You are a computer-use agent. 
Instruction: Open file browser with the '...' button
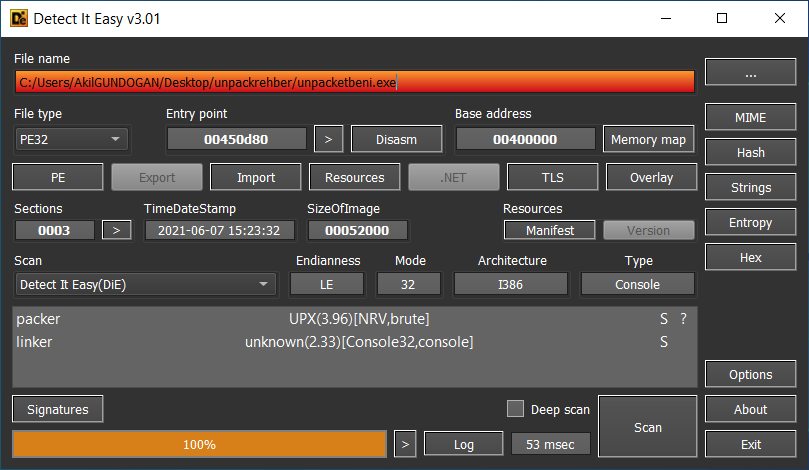[x=750, y=72]
